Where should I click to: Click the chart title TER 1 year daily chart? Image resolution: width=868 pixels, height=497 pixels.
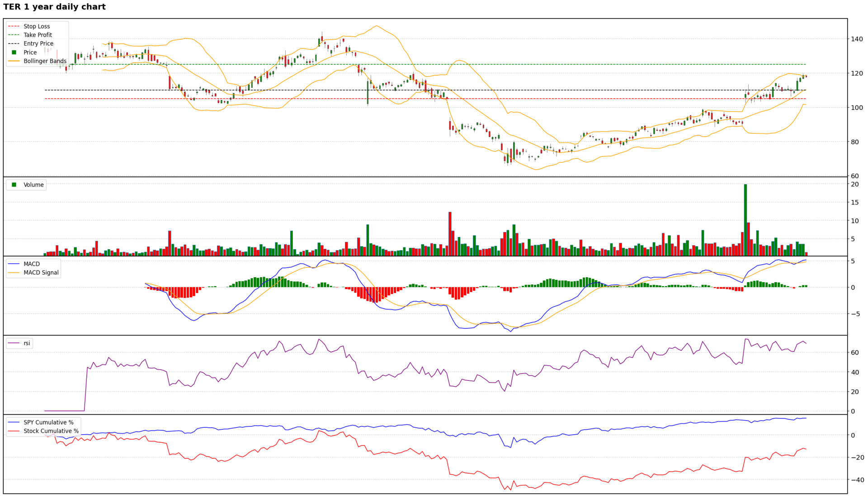54,7
